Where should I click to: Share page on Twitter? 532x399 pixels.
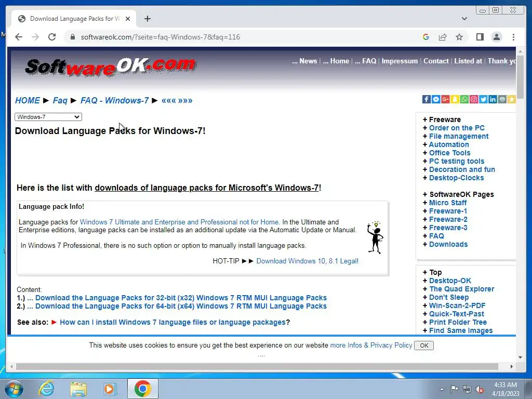point(483,99)
